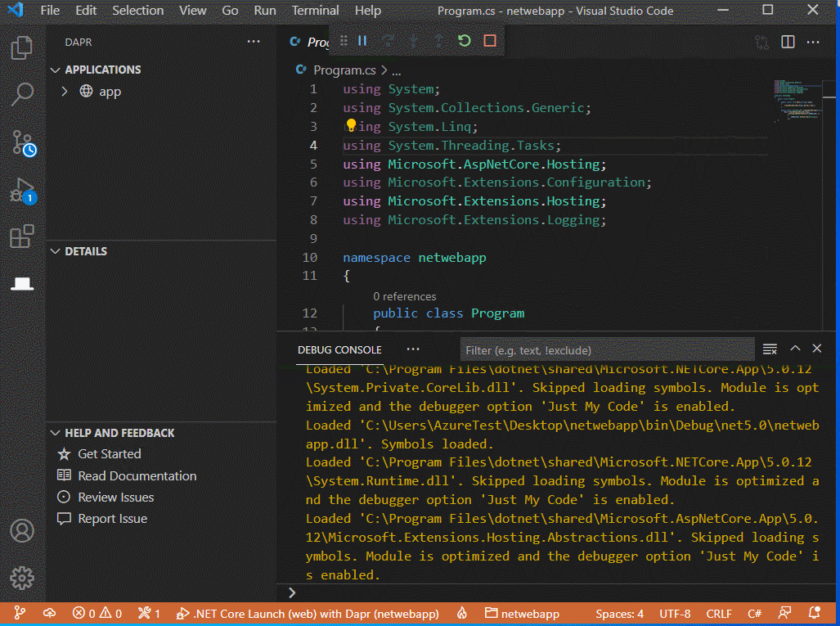Change end of line sequence CRLF

pyautogui.click(x=718, y=613)
